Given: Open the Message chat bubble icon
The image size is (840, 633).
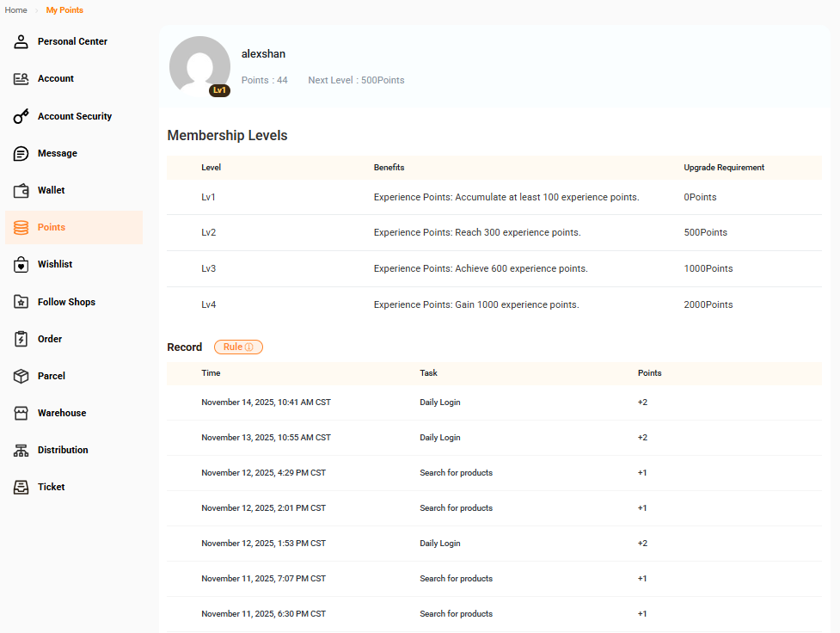Looking at the screenshot, I should (x=21, y=153).
